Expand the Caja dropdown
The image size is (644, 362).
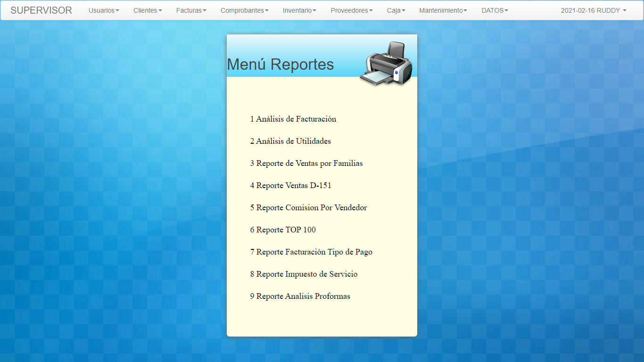(396, 10)
